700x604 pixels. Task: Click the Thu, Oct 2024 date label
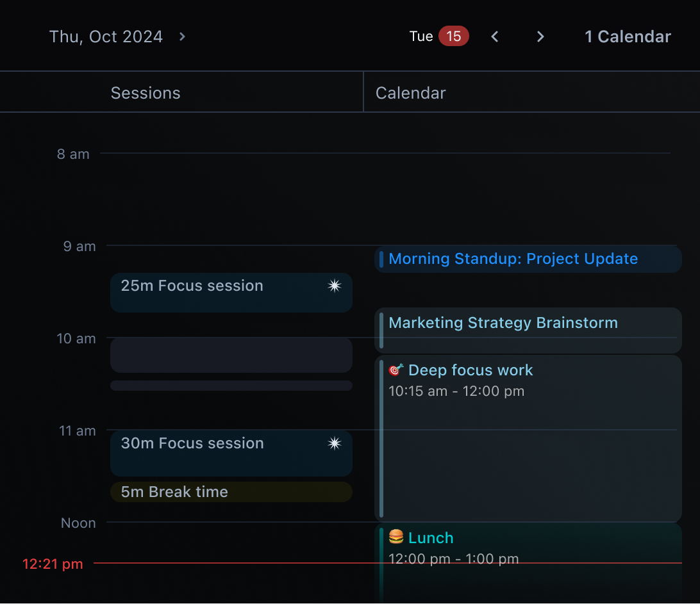[x=106, y=37]
